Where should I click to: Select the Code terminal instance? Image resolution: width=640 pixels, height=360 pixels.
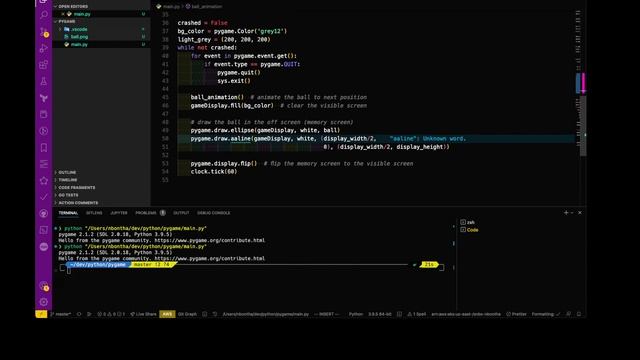tap(469, 230)
